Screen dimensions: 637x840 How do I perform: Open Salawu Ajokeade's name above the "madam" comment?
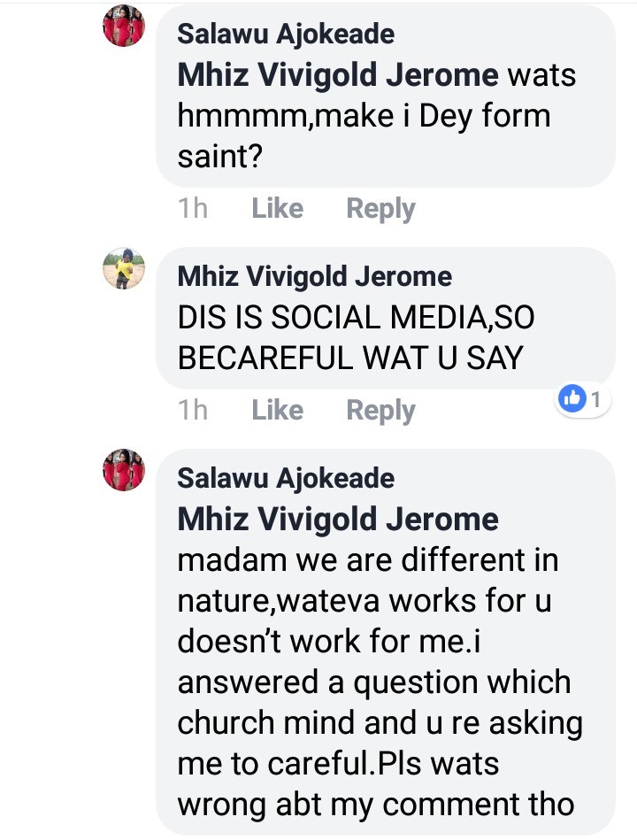[286, 479]
